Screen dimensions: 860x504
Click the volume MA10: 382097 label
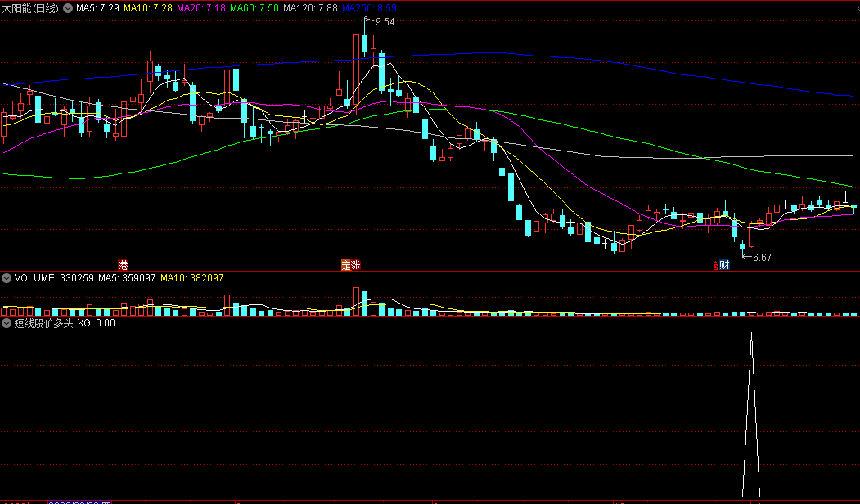tap(192, 278)
